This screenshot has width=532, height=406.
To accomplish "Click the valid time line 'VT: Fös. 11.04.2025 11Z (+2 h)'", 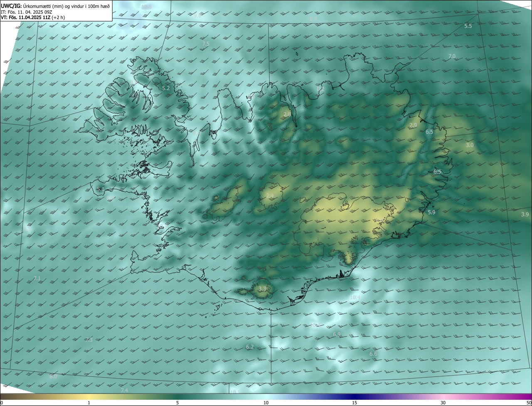I will pyautogui.click(x=33, y=17).
